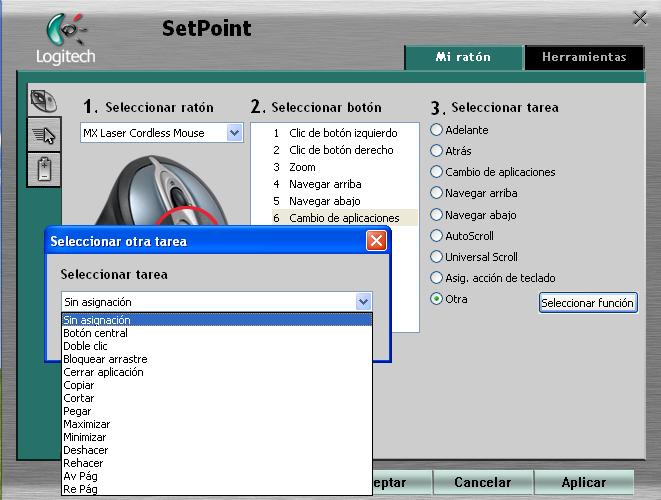The image size is (661, 500).
Task: Select Asig. acción de teclado radio button
Action: (x=436, y=277)
